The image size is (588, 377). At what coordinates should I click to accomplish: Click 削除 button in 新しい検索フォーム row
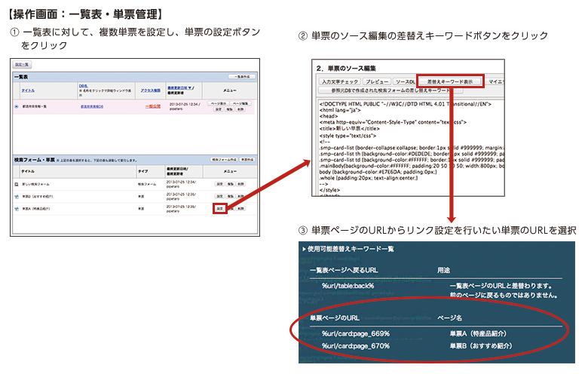coord(240,184)
